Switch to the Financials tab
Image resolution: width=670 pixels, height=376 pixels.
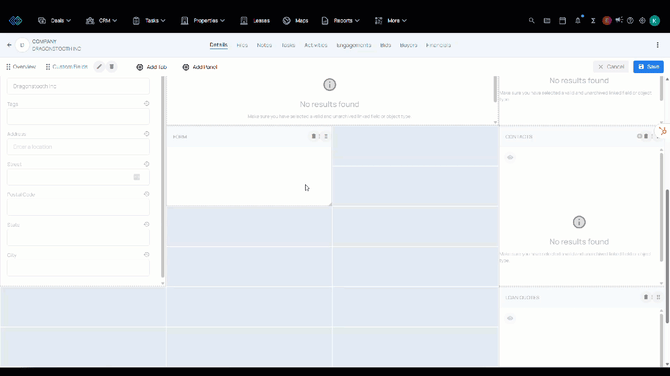click(x=438, y=45)
